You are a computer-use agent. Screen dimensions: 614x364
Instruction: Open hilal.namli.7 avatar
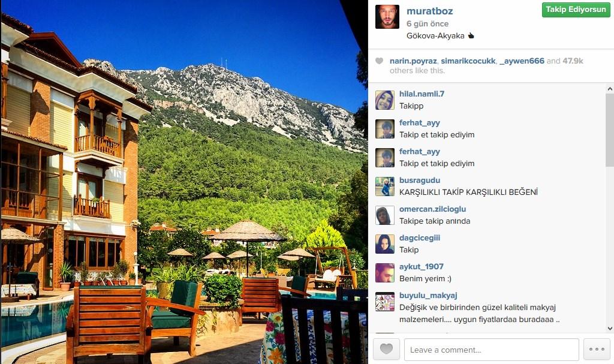384,100
